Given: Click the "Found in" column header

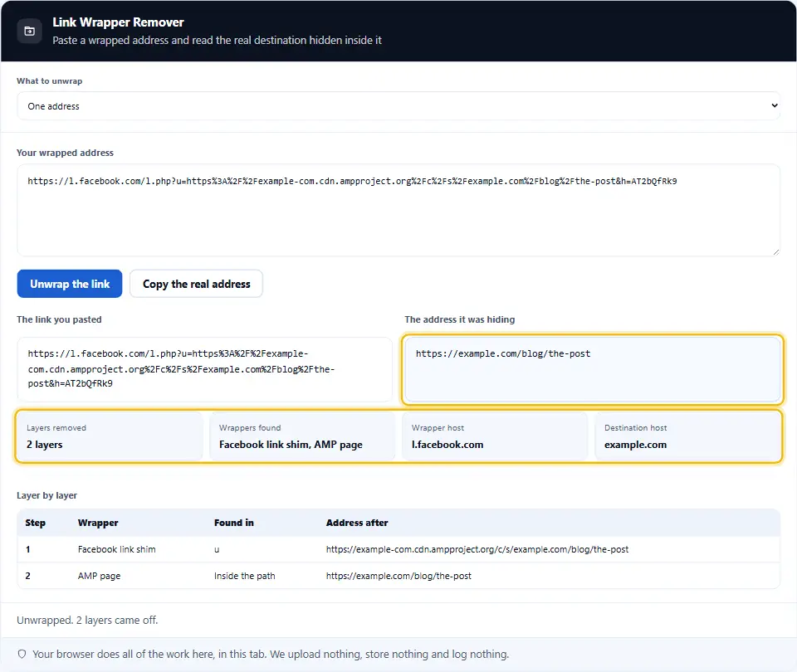Looking at the screenshot, I should click(234, 523).
